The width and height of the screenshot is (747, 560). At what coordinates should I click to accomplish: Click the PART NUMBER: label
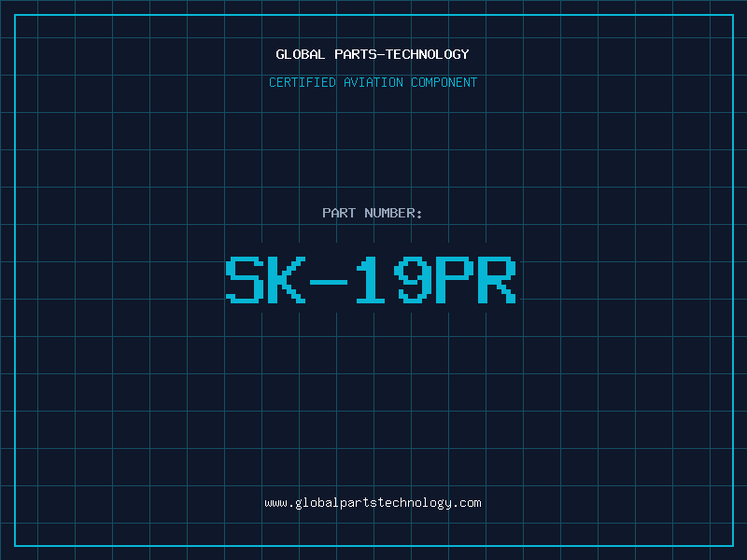[373, 213]
